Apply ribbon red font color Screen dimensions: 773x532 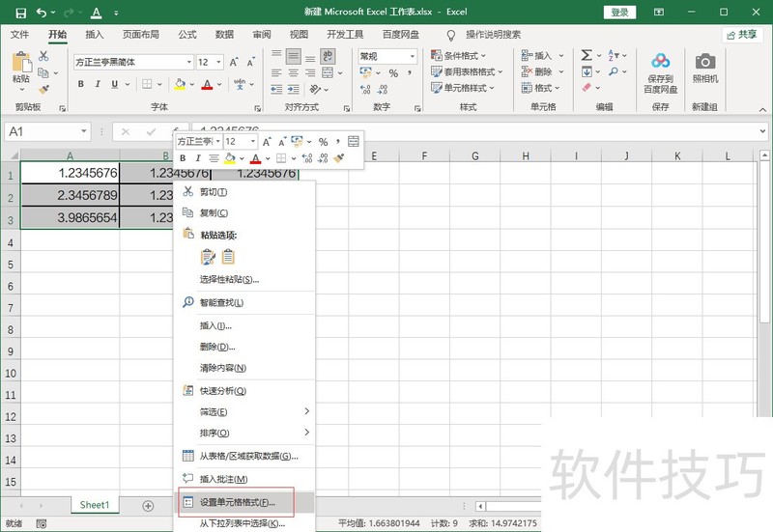(207, 84)
